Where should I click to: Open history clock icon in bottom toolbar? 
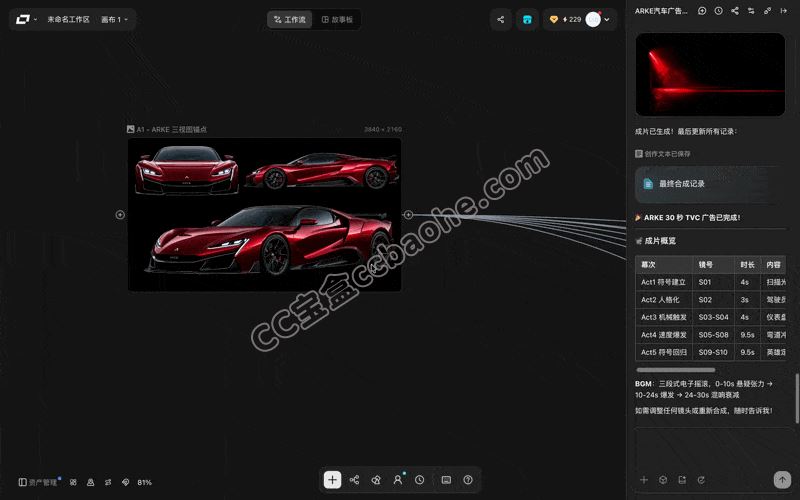[x=419, y=480]
